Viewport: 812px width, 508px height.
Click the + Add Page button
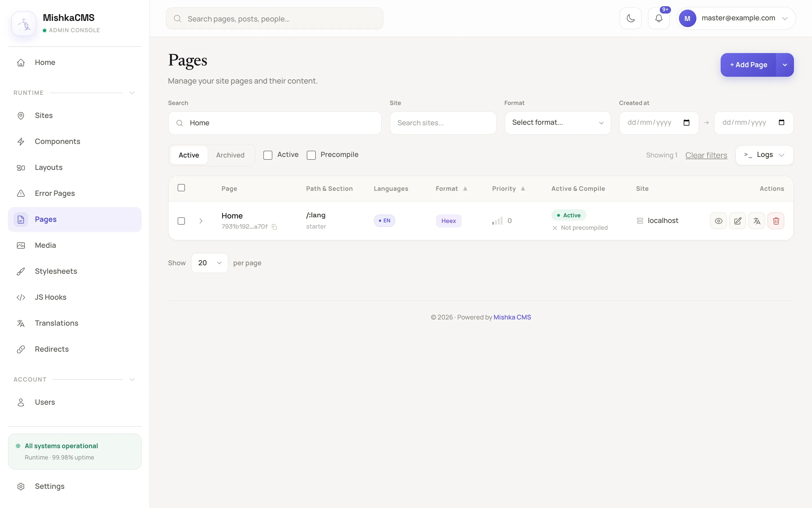tap(748, 65)
